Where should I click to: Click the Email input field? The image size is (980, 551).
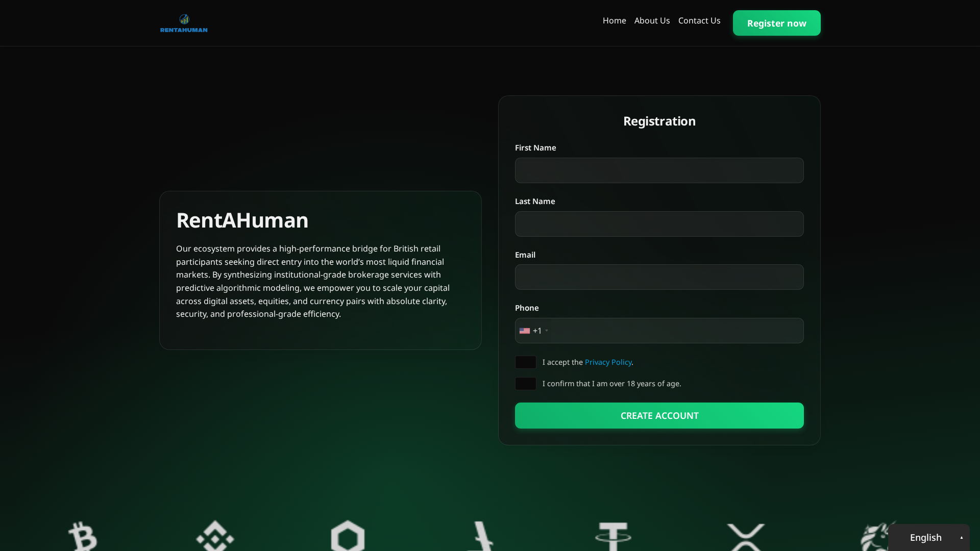click(659, 277)
